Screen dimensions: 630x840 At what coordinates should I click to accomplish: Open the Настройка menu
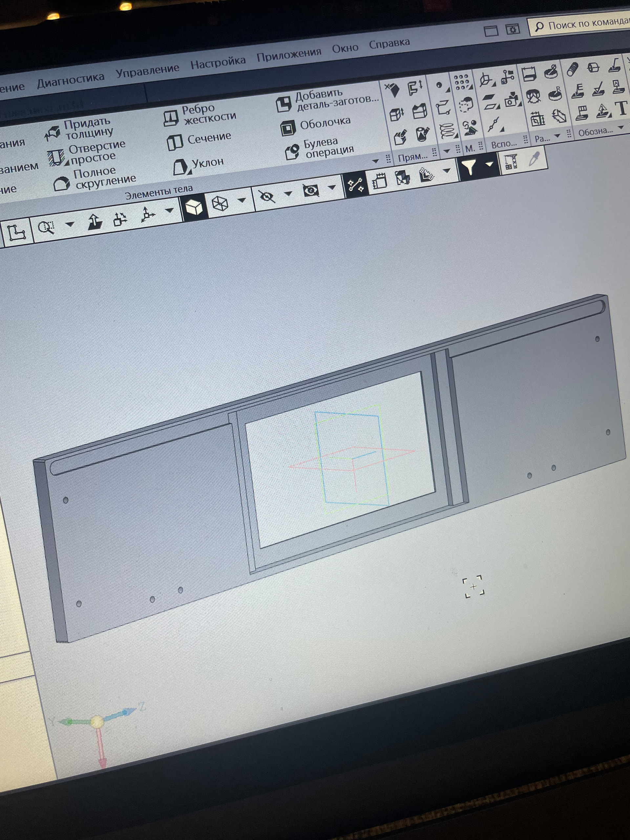[x=218, y=63]
